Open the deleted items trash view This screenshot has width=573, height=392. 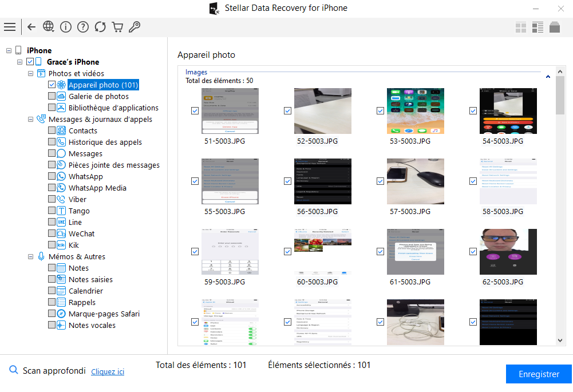555,27
